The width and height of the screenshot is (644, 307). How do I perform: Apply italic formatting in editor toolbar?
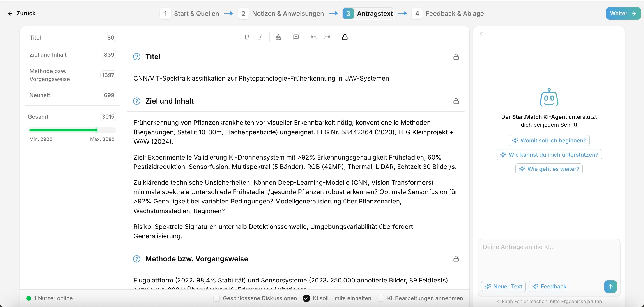[260, 37]
